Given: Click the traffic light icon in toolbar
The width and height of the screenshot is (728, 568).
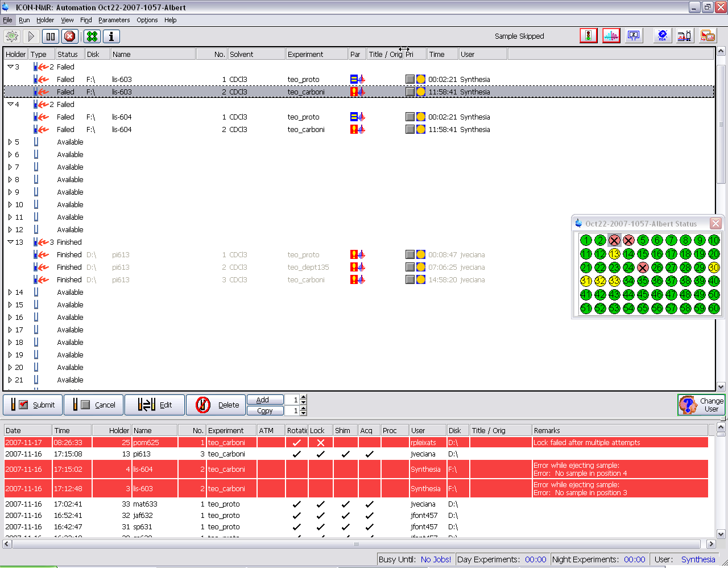Looking at the screenshot, I should 588,36.
